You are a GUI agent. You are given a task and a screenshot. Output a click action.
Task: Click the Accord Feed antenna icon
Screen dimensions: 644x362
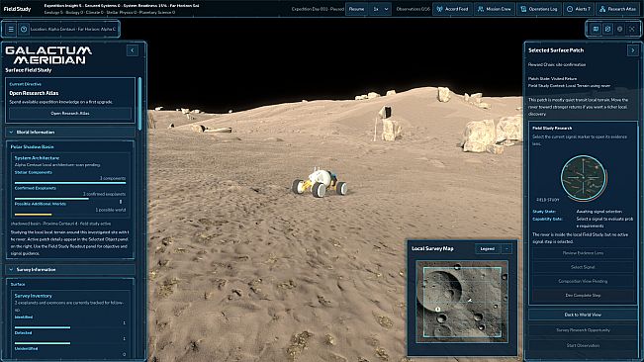[439, 9]
